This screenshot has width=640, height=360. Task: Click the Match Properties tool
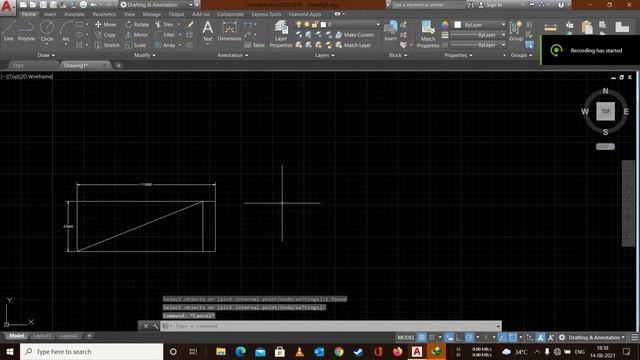428,34
